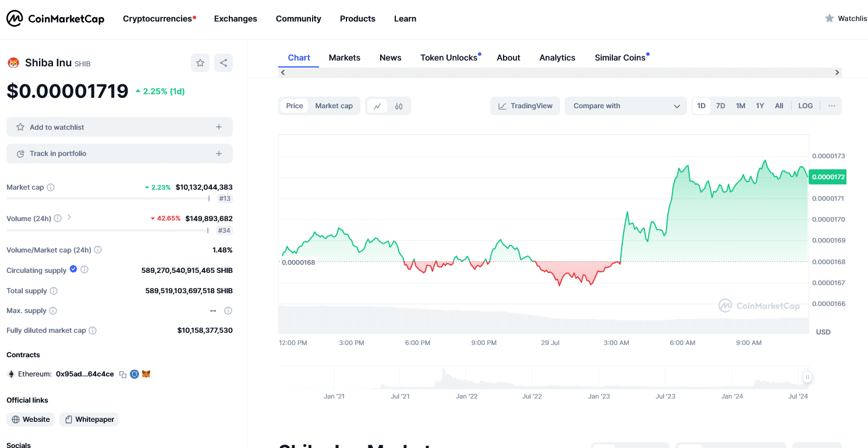
Task: Select the line chart view icon
Action: tap(377, 106)
